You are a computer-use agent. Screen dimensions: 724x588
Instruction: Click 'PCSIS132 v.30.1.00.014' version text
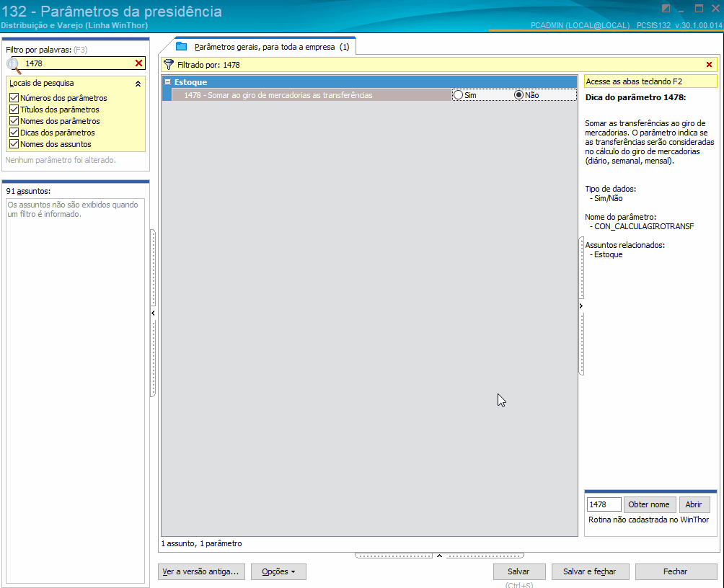tap(679, 25)
